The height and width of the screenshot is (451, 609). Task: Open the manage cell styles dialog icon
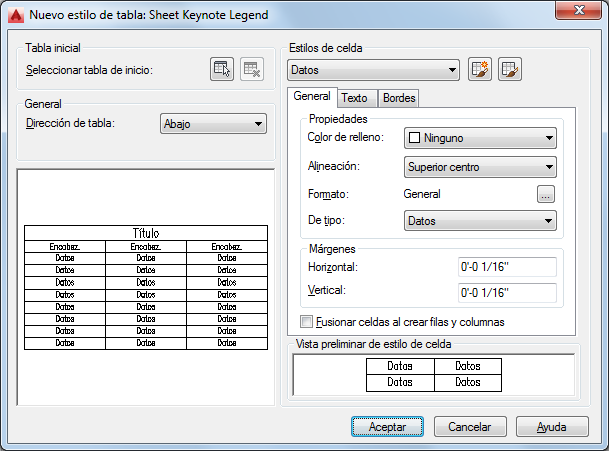tap(510, 69)
